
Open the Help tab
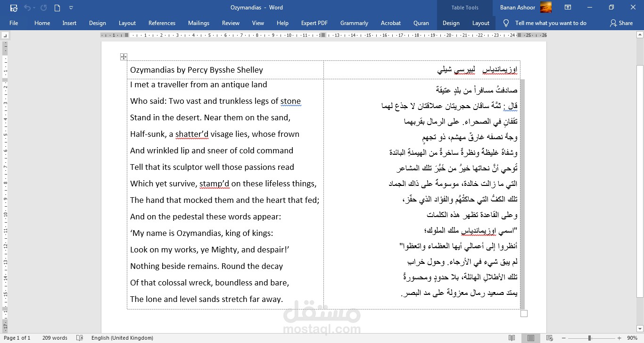pos(282,23)
